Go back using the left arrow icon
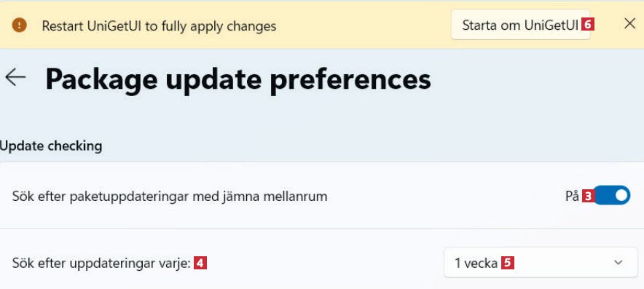Screen dimensions: 644x289 point(15,78)
